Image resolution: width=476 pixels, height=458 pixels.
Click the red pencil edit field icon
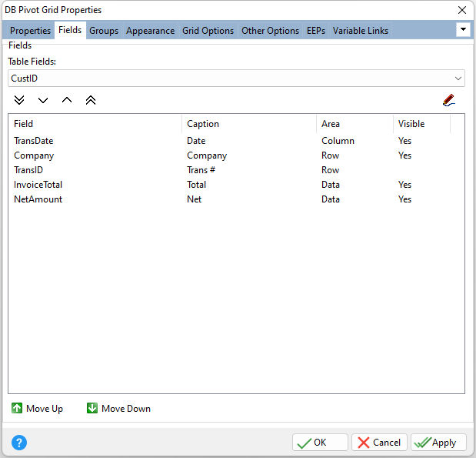tap(448, 100)
